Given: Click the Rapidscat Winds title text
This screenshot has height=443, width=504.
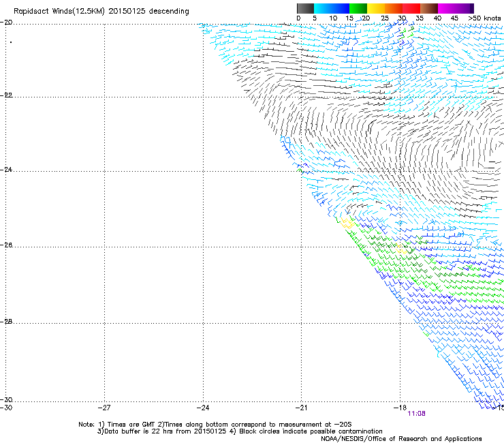Looking at the screenshot, I should [101, 12].
